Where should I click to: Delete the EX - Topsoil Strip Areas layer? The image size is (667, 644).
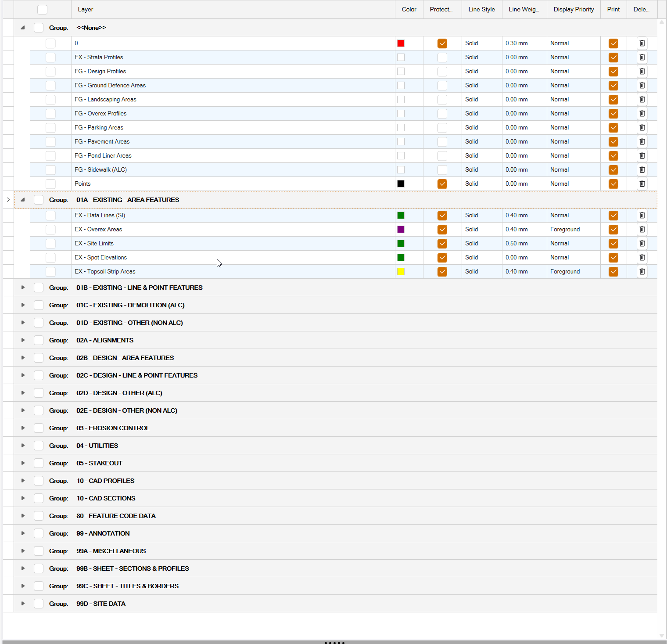[x=642, y=272]
